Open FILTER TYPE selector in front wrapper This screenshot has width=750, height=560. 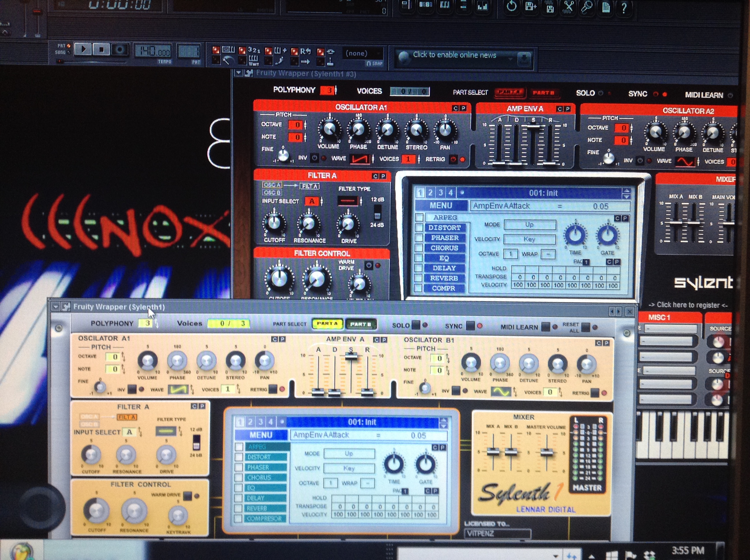[x=166, y=431]
